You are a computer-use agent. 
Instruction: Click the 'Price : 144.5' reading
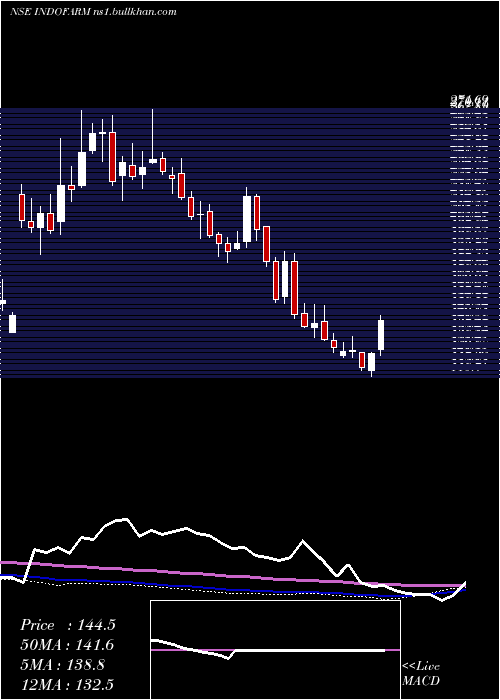68,625
